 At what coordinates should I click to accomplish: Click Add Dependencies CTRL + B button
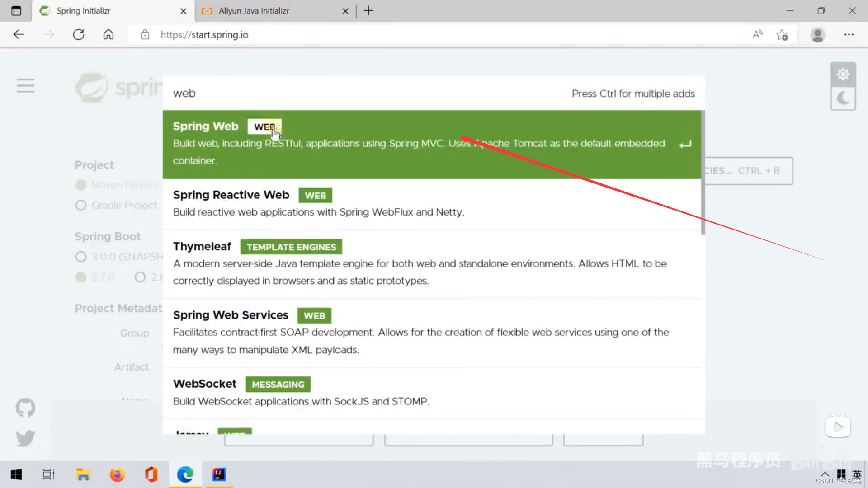[749, 171]
